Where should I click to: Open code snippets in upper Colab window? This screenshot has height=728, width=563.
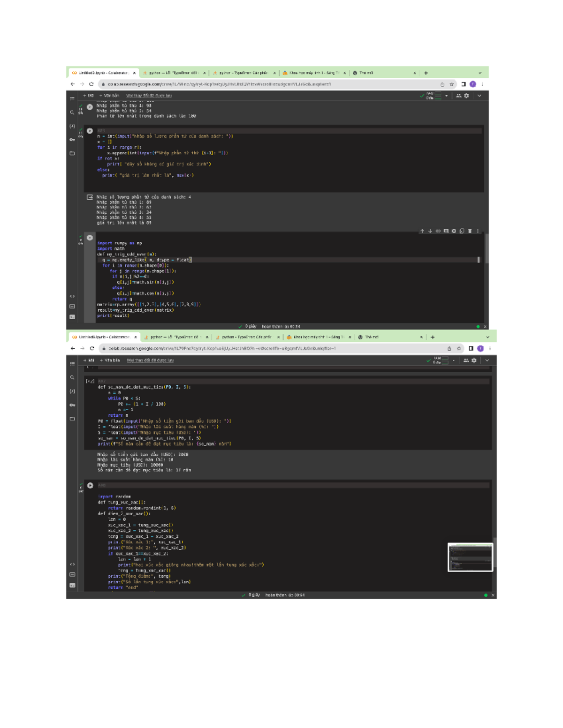72,296
